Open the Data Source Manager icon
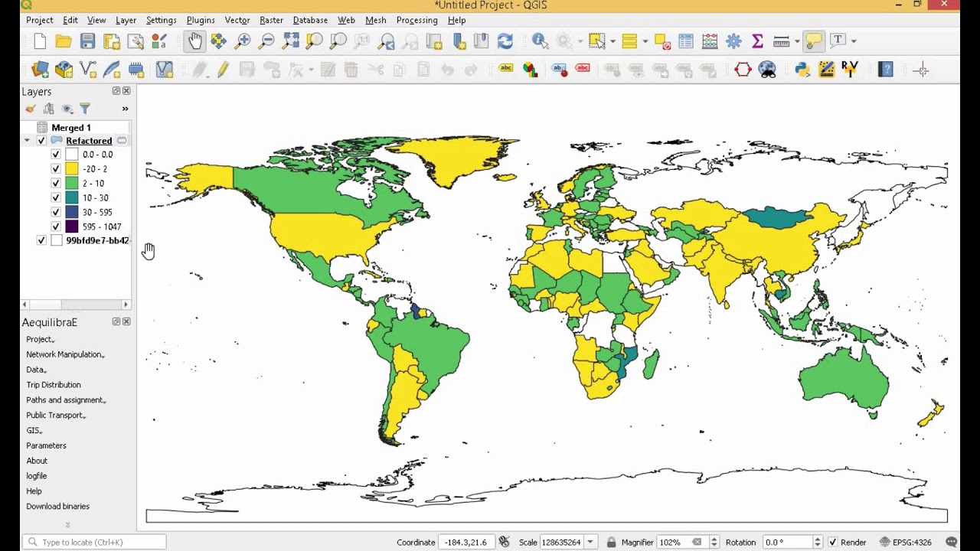This screenshot has height=551, width=980. [x=40, y=70]
